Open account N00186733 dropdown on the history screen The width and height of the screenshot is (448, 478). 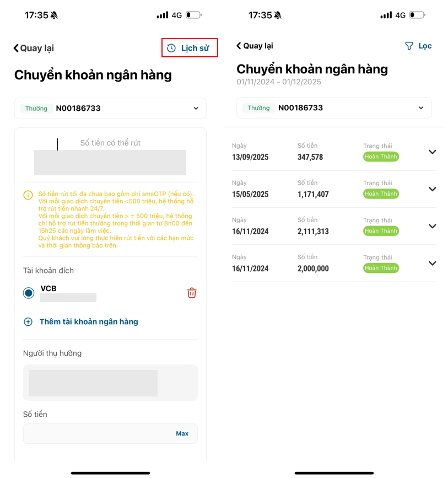(x=421, y=108)
